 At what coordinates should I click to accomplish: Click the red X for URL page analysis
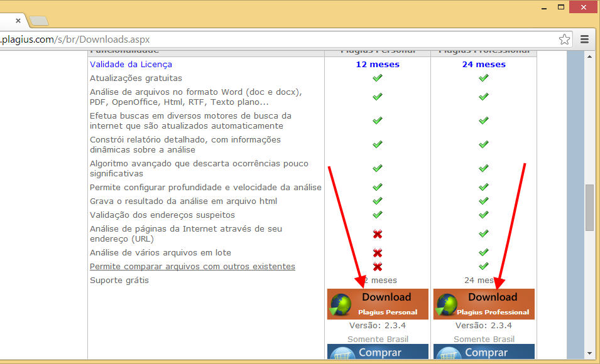click(x=377, y=234)
